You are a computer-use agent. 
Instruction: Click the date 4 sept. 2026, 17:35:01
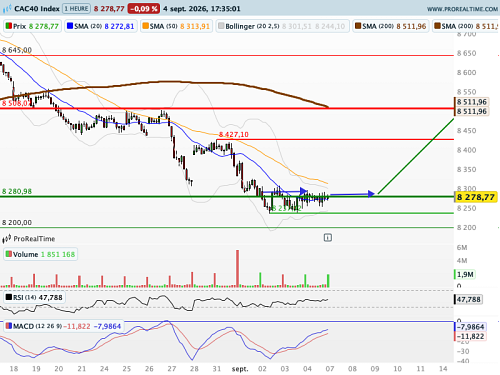click(x=202, y=9)
